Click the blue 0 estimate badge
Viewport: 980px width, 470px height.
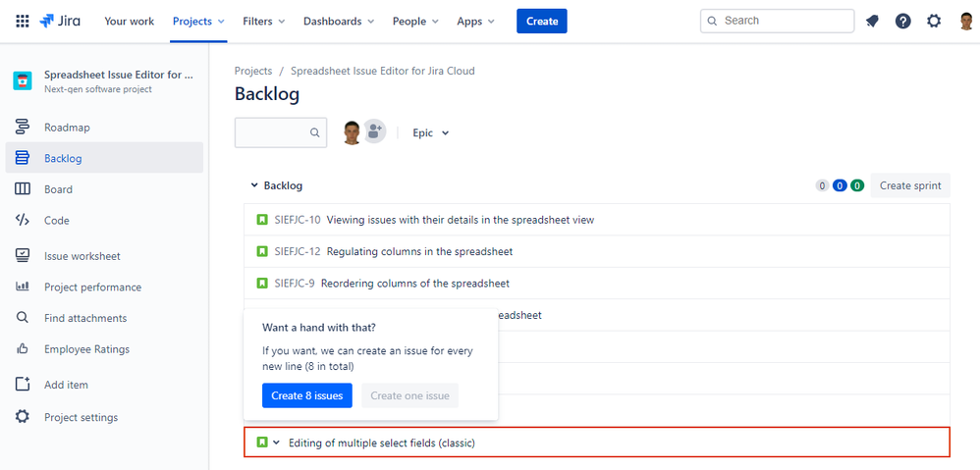(x=840, y=185)
